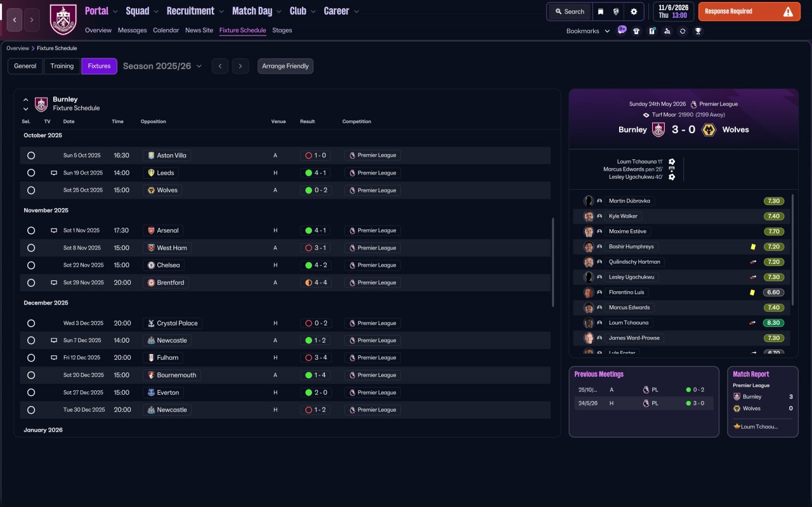812x507 pixels.
Task: Click the Burnley badge in match summary
Action: [658, 129]
